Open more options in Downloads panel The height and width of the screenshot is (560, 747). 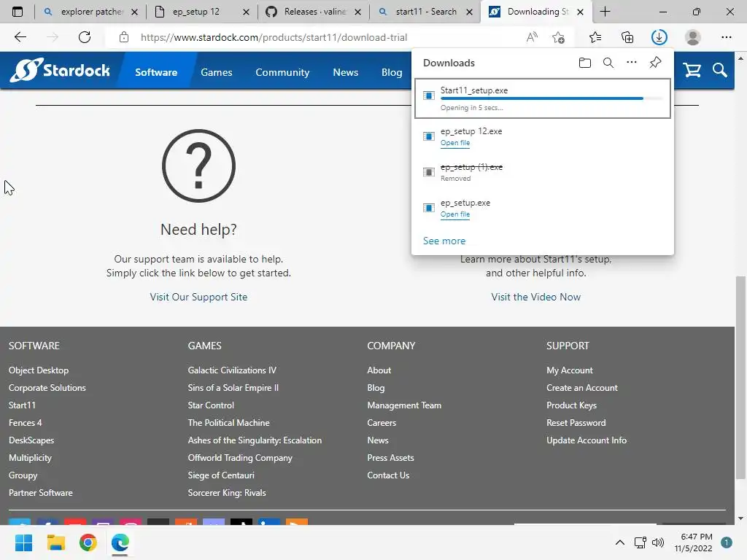[x=632, y=63]
